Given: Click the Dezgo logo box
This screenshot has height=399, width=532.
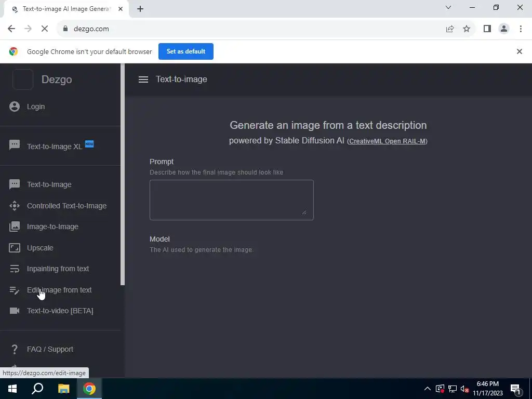Looking at the screenshot, I should tap(23, 79).
